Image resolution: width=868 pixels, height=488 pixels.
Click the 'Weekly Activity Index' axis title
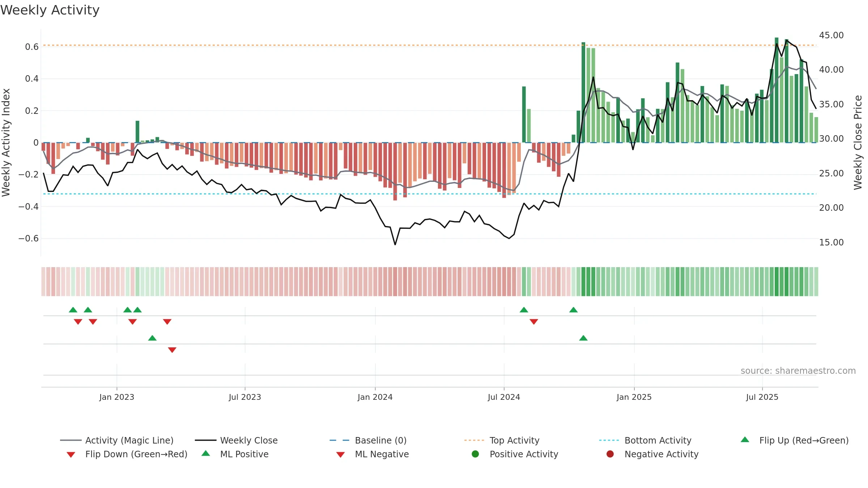(6, 142)
